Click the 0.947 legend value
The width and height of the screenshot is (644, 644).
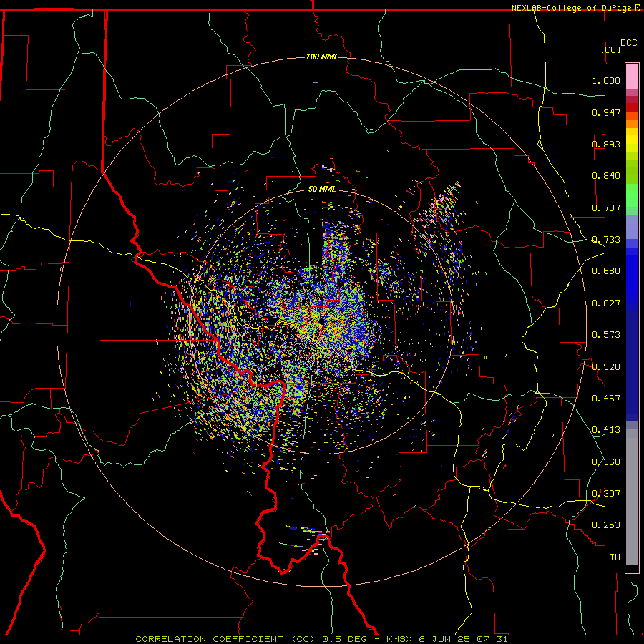pyautogui.click(x=606, y=112)
